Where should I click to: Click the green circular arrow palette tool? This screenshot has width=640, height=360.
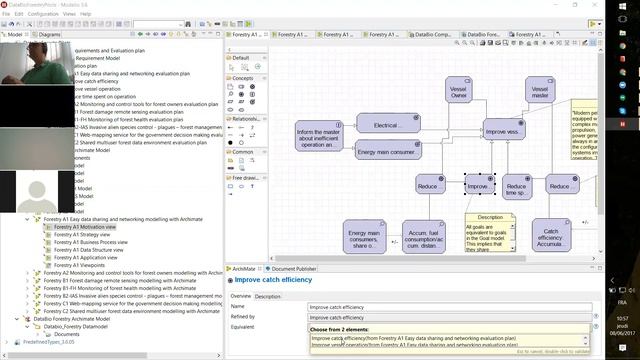point(258,67)
